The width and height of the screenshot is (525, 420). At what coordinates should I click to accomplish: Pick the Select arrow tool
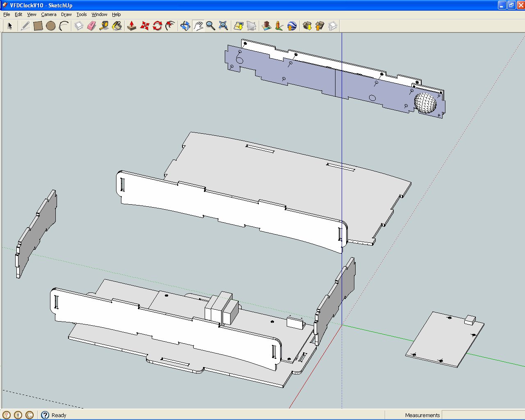pos(10,26)
